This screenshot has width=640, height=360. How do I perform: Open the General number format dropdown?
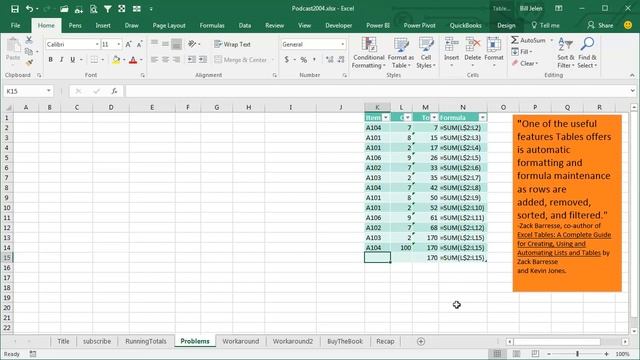coord(342,44)
